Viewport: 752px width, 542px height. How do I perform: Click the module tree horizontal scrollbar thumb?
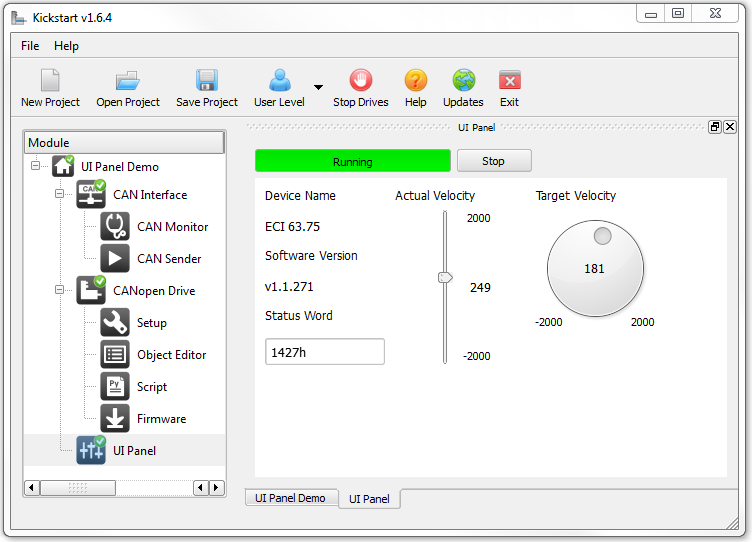[x=78, y=488]
